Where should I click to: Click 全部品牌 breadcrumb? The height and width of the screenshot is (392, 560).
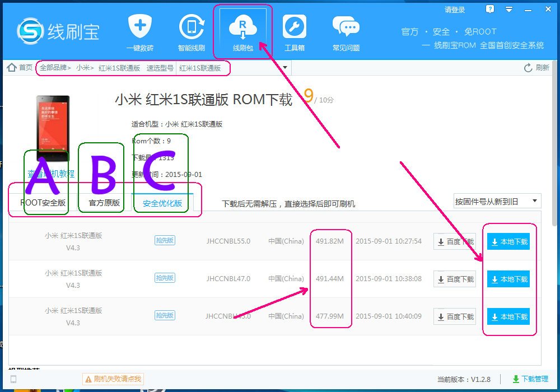pyautogui.click(x=53, y=68)
